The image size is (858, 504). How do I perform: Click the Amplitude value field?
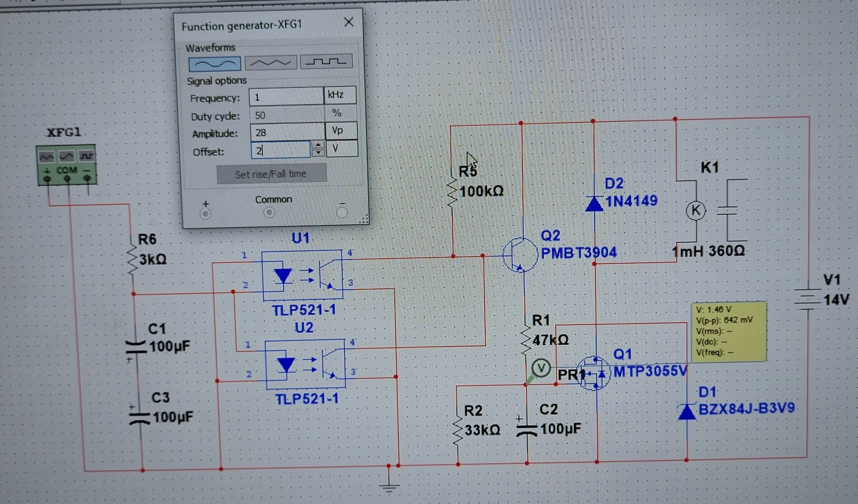pos(287,133)
